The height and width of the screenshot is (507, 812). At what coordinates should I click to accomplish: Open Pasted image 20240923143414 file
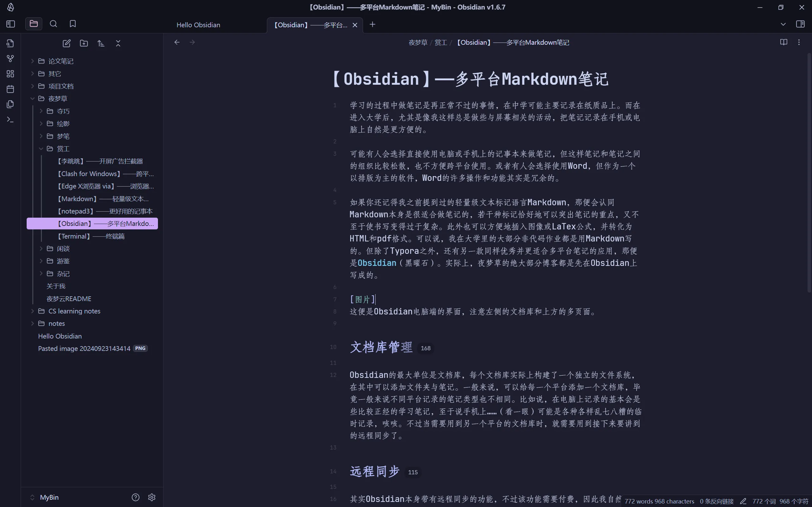pos(93,348)
